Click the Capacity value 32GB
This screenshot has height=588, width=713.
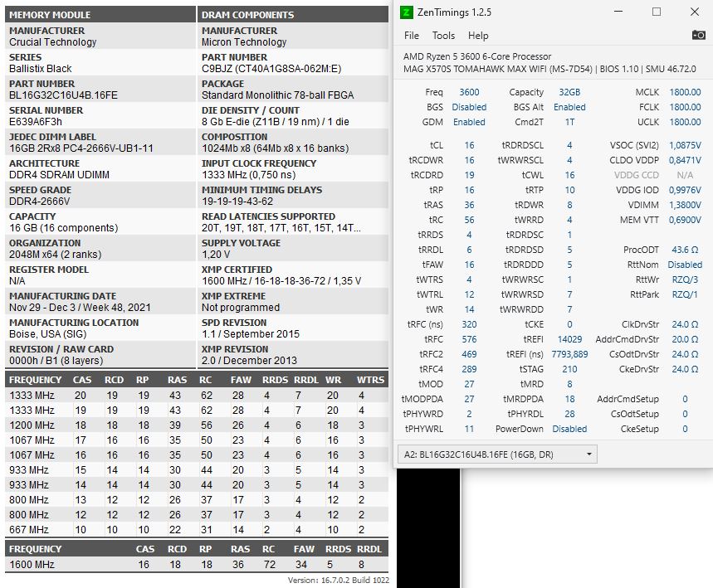(569, 92)
